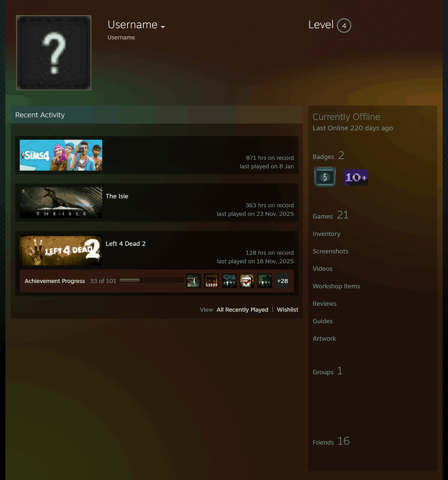Open the Videos page

[322, 269]
